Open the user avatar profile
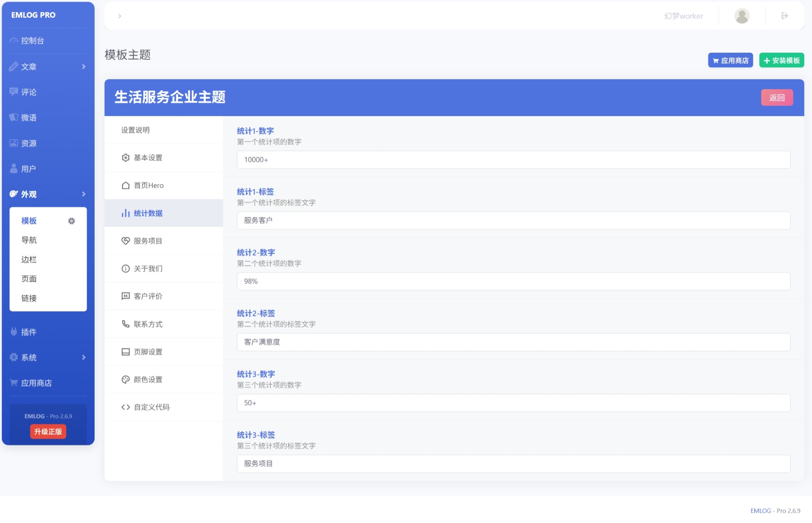Viewport: 812px width, 523px height. pos(742,16)
